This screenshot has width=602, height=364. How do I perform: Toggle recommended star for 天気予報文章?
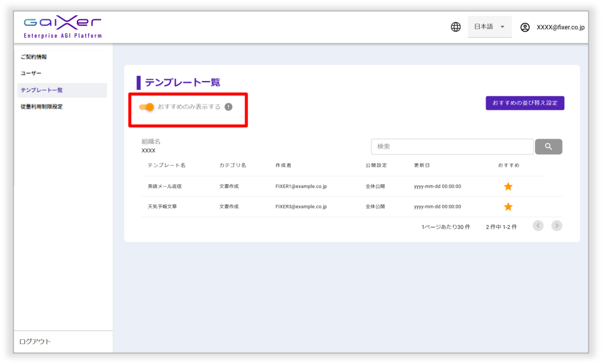[x=509, y=207]
